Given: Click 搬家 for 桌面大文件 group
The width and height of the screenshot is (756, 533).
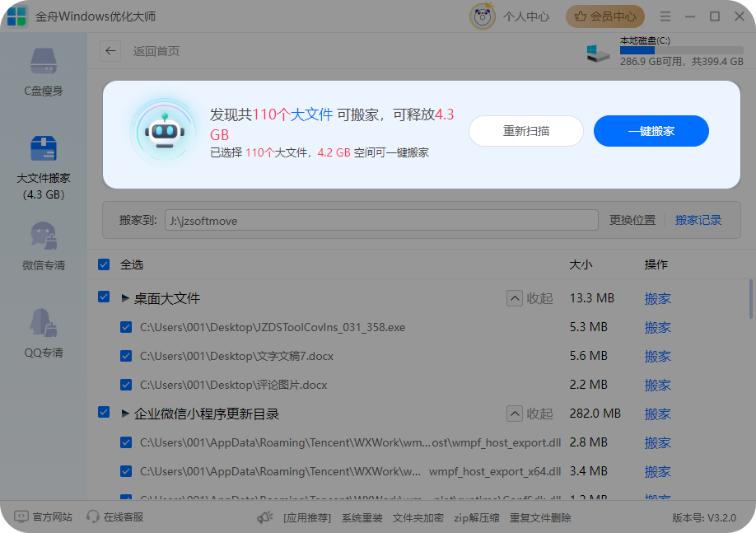Looking at the screenshot, I should 658,298.
